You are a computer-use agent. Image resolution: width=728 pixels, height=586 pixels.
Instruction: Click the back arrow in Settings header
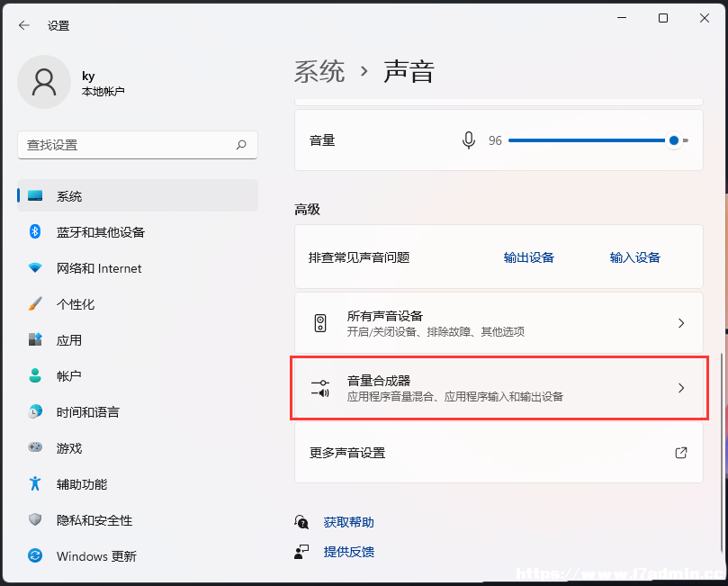pos(24,25)
